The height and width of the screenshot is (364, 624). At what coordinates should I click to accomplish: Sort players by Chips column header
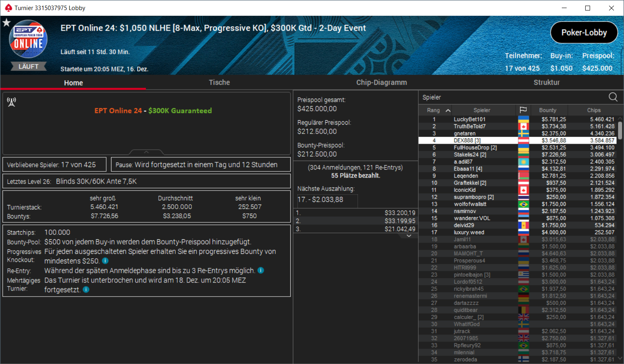point(594,110)
